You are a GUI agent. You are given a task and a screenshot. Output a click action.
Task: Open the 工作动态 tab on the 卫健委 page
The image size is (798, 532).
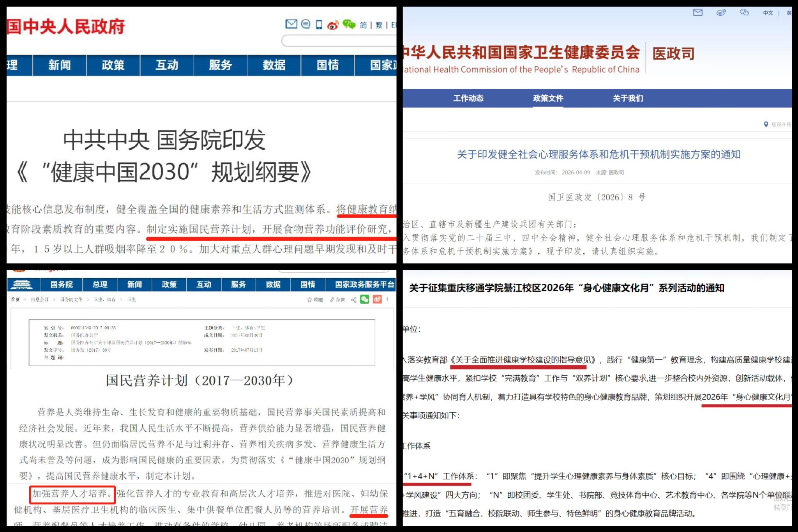coord(468,98)
